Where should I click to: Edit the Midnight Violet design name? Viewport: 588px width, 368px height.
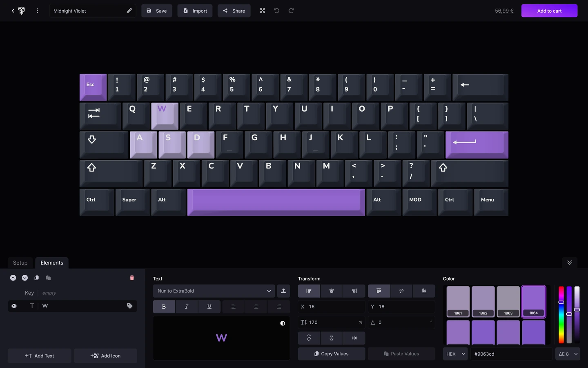tap(129, 11)
